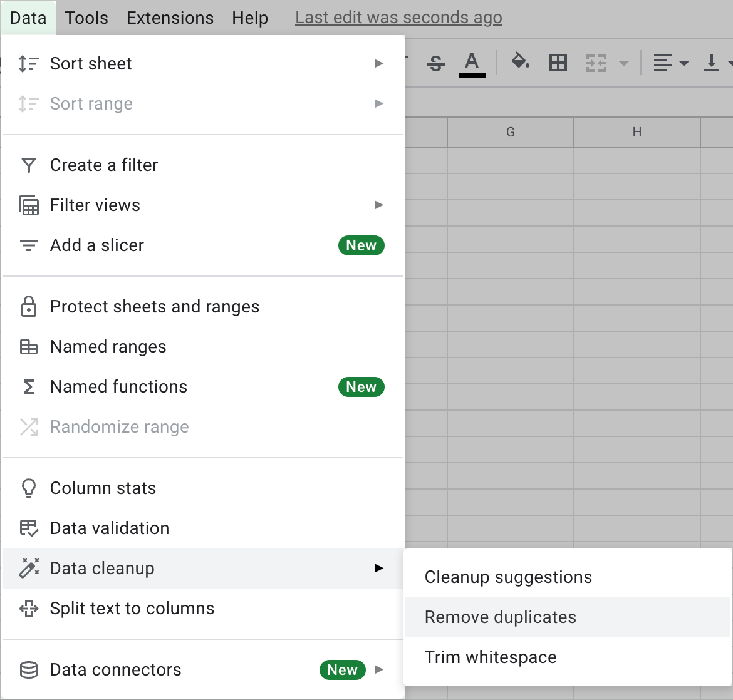Select the Sort sheet icon

[x=29, y=63]
